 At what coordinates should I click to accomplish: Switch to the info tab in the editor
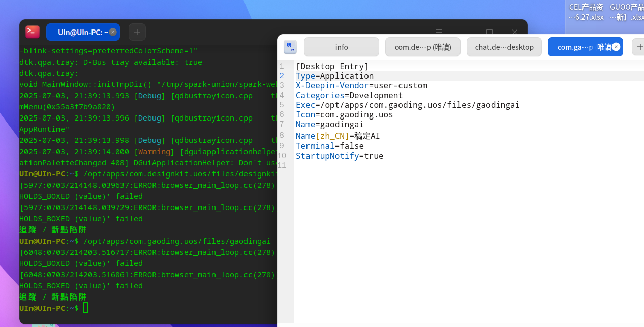point(342,47)
